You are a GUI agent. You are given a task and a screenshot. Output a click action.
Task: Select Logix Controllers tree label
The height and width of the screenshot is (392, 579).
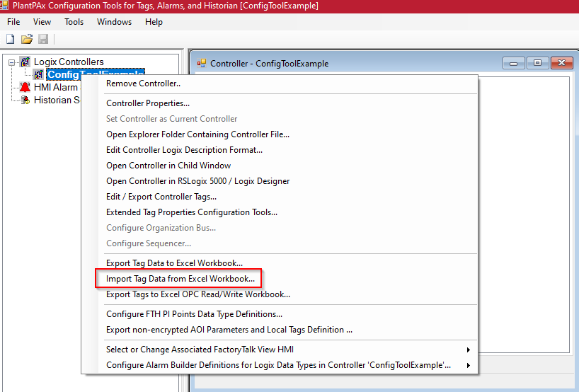tap(69, 62)
